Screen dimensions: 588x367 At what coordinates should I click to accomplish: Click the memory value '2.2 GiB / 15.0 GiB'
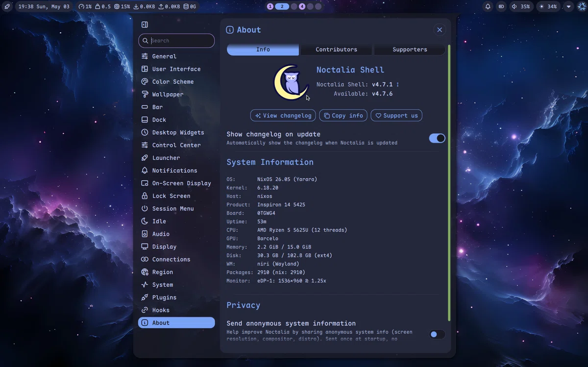(284, 247)
